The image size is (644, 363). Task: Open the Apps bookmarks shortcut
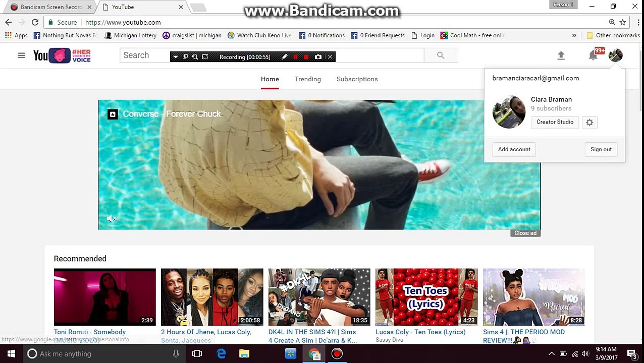tap(16, 35)
